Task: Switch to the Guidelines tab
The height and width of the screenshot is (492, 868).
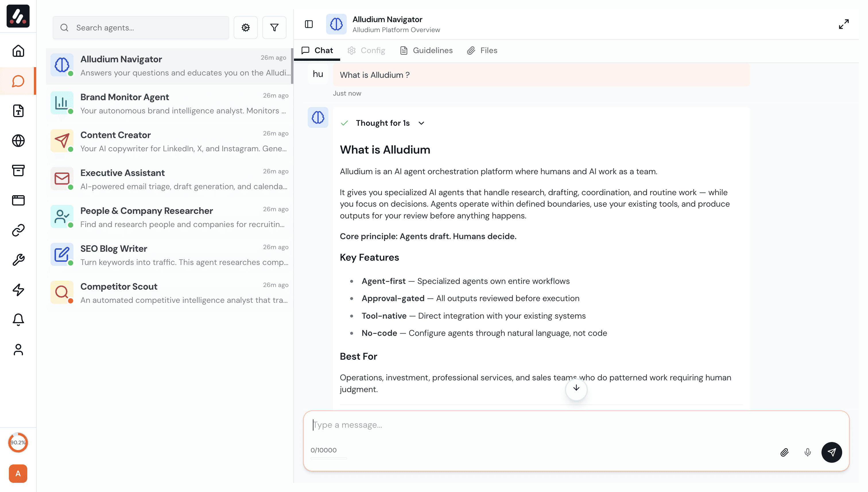Action: [426, 50]
